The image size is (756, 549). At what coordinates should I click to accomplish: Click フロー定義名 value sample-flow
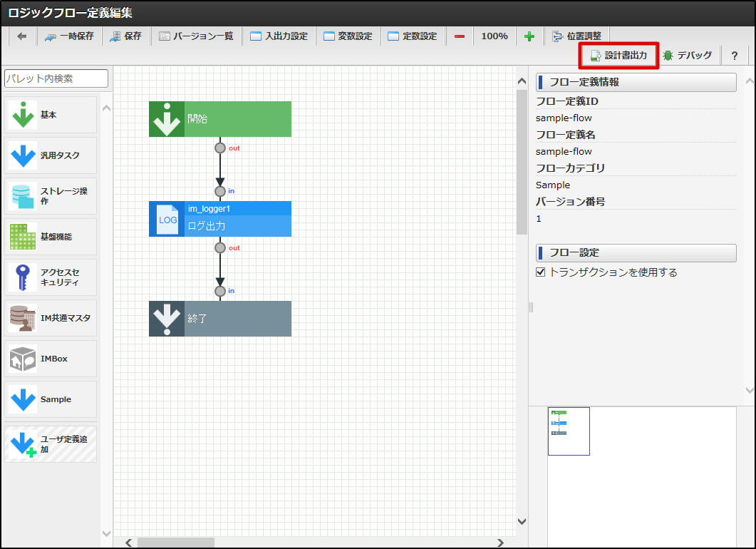point(564,151)
